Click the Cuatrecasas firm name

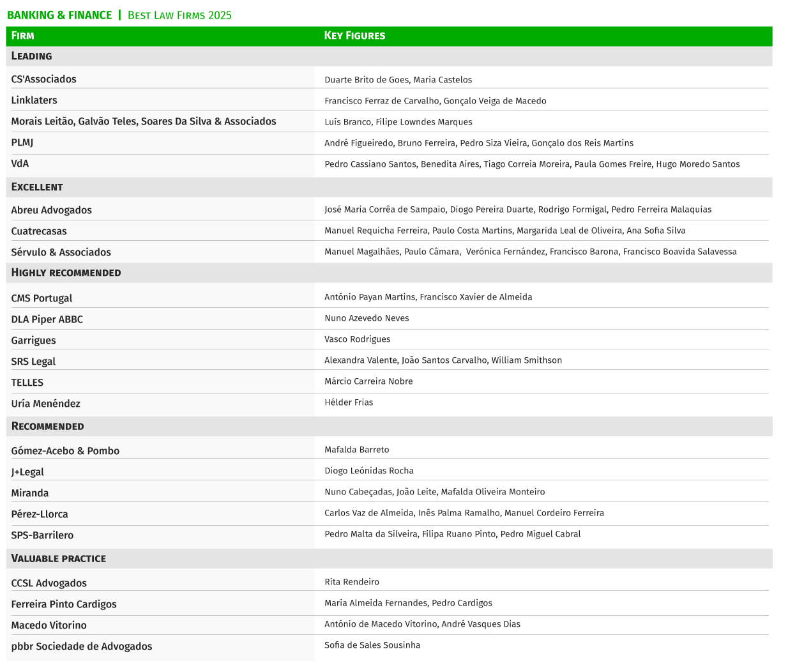[x=39, y=231]
